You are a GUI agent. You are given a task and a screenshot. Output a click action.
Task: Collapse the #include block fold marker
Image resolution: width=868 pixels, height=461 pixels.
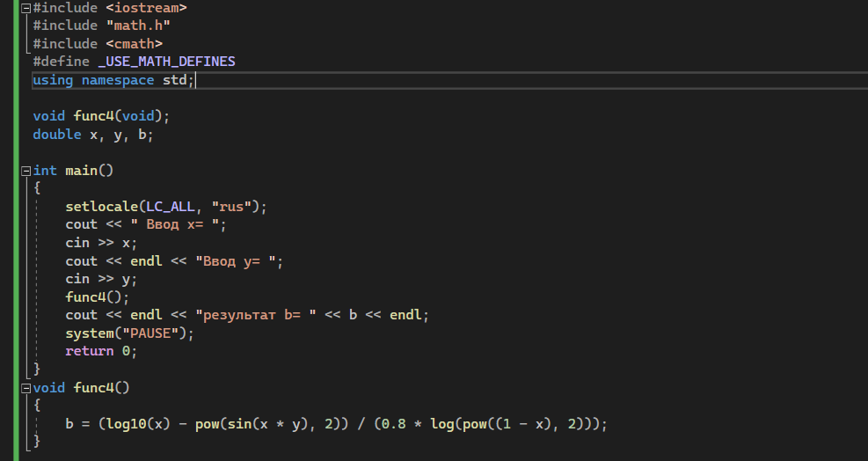tap(26, 8)
